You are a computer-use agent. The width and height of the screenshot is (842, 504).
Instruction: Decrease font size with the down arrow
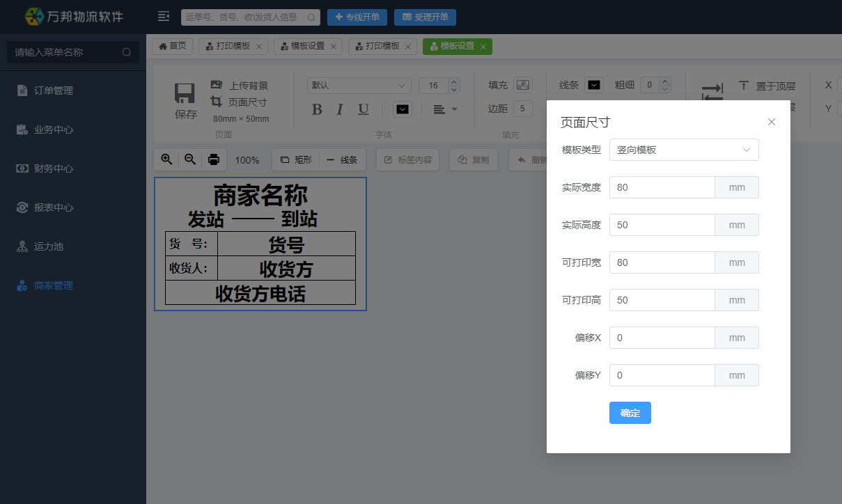click(454, 89)
